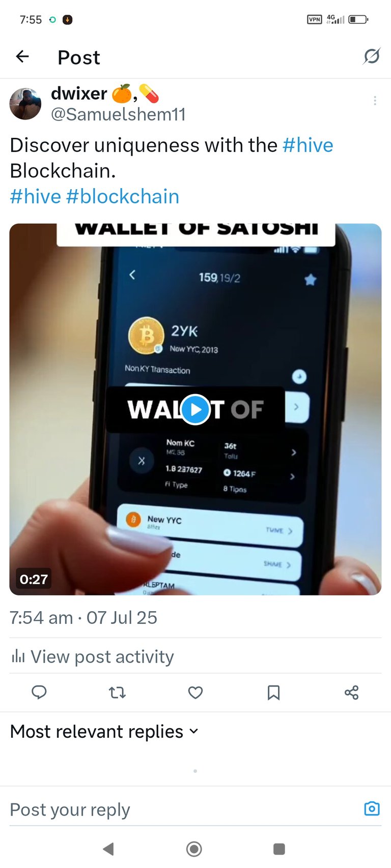Tap the reply speech bubble icon
The image size is (391, 868).
pos(39,692)
